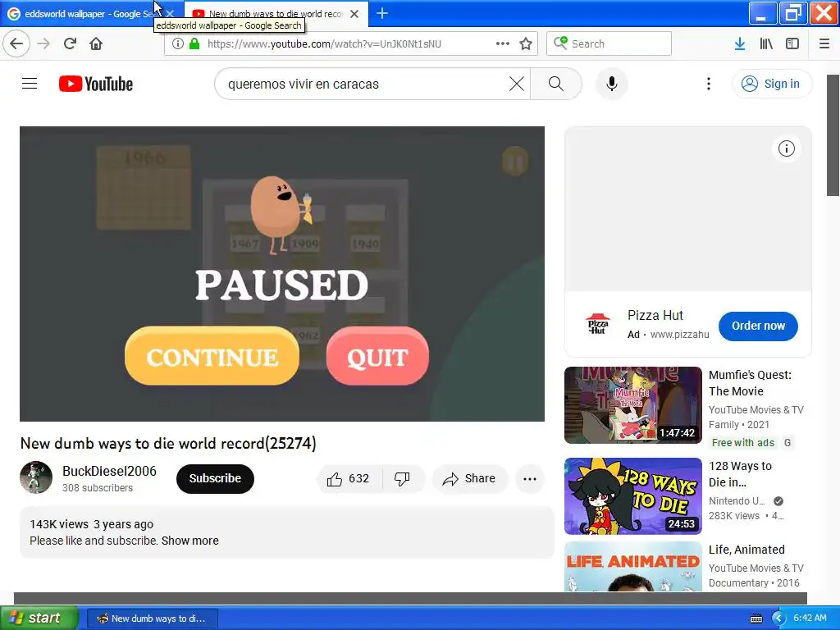The image size is (840, 630).
Task: Toggle the browser sidebar icon
Action: 792,43
